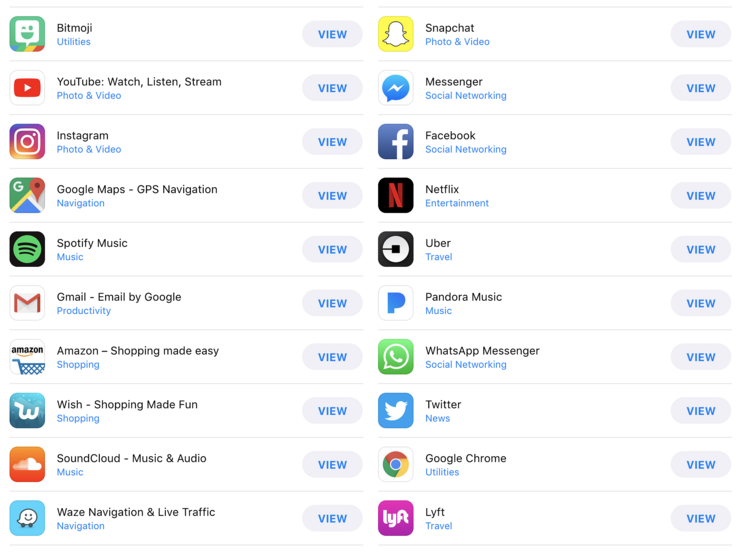Click VIEW beside Twitter
This screenshot has width=740, height=552.
click(x=701, y=411)
